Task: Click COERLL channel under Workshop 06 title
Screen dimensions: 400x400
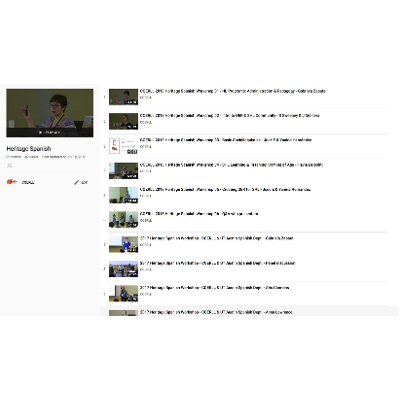Action: (146, 220)
